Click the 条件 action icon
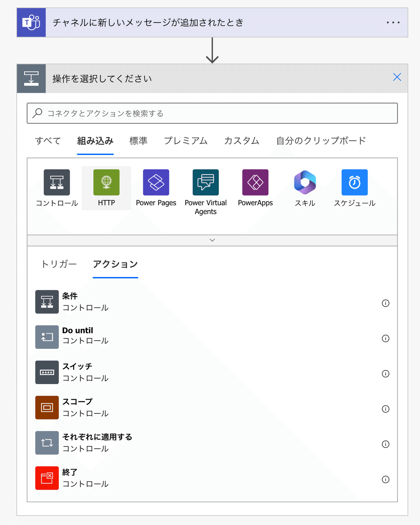The height and width of the screenshot is (525, 420). (47, 302)
